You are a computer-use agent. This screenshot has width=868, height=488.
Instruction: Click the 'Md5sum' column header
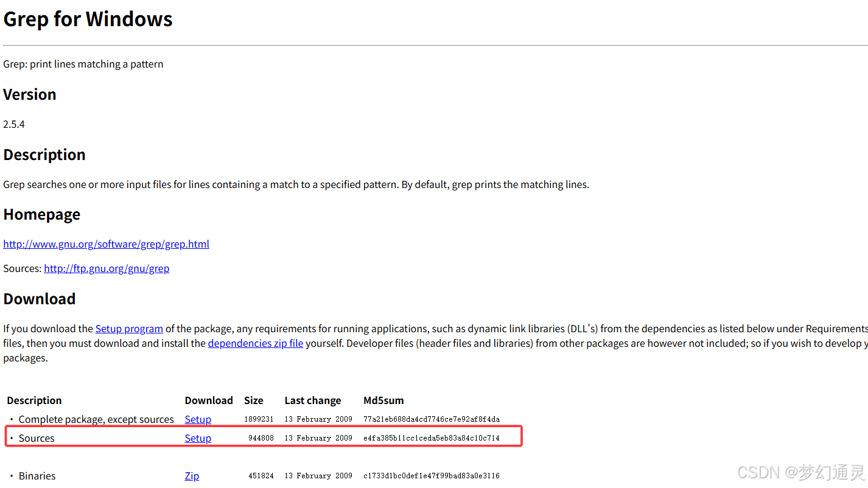pos(383,400)
